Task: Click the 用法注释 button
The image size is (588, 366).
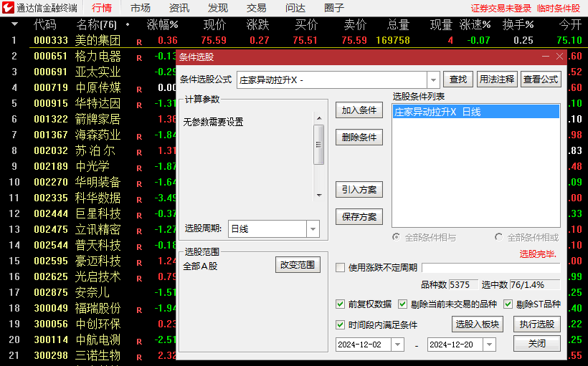Action: [x=497, y=80]
